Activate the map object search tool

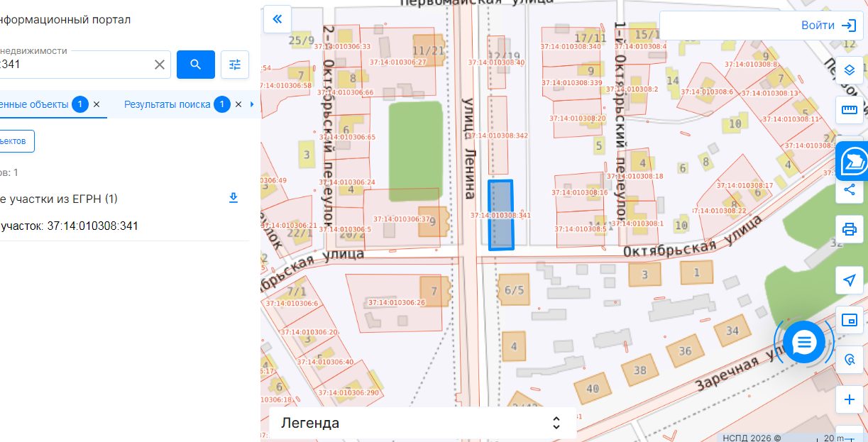pos(849,360)
